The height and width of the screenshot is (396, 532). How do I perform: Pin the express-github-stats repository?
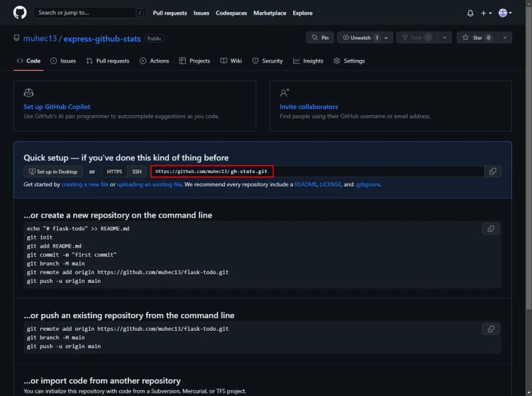pyautogui.click(x=321, y=38)
